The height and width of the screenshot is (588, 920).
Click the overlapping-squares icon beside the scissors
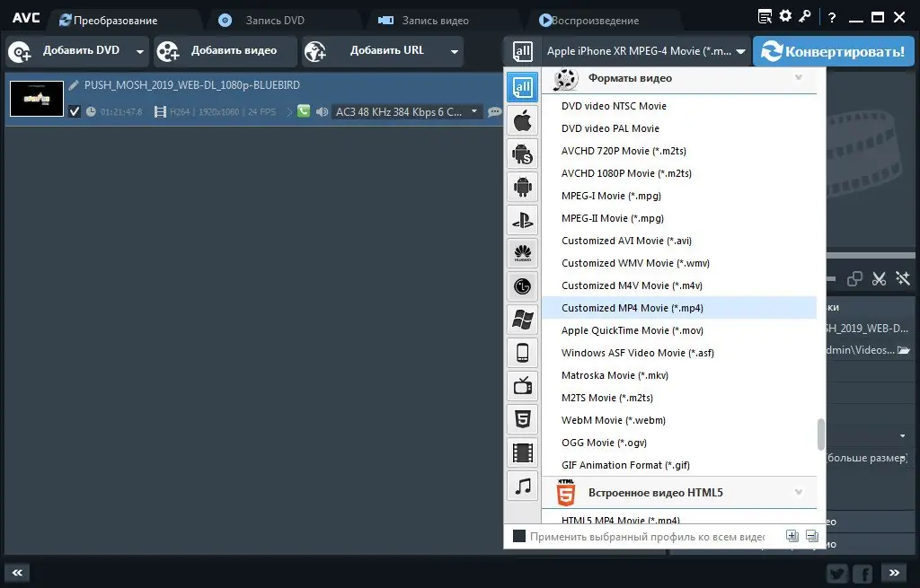855,278
